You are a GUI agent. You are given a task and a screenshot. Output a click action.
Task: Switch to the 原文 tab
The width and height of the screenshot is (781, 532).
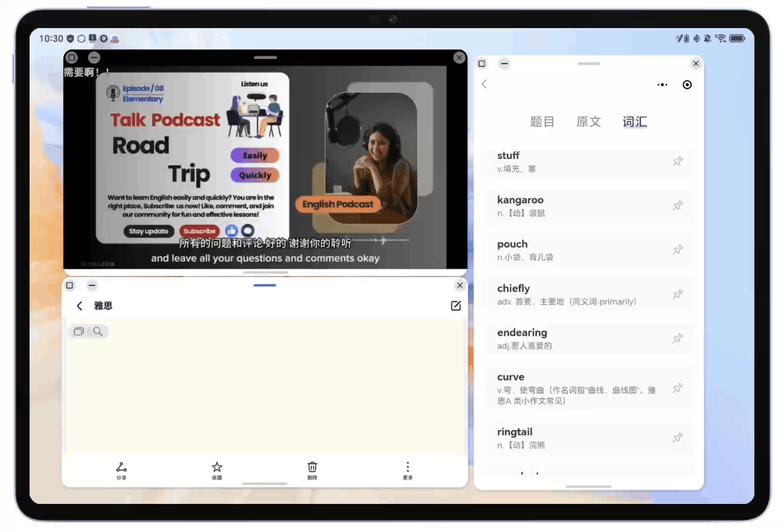588,122
